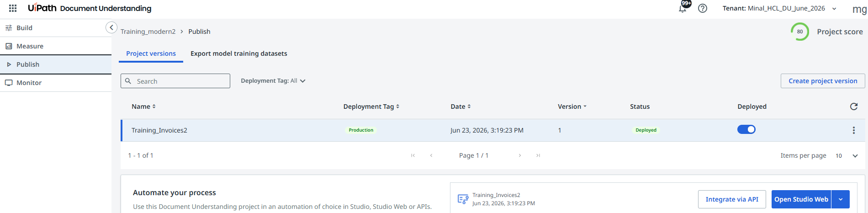Select Publish in the sidebar
This screenshot has width=868, height=213.
[56, 64]
